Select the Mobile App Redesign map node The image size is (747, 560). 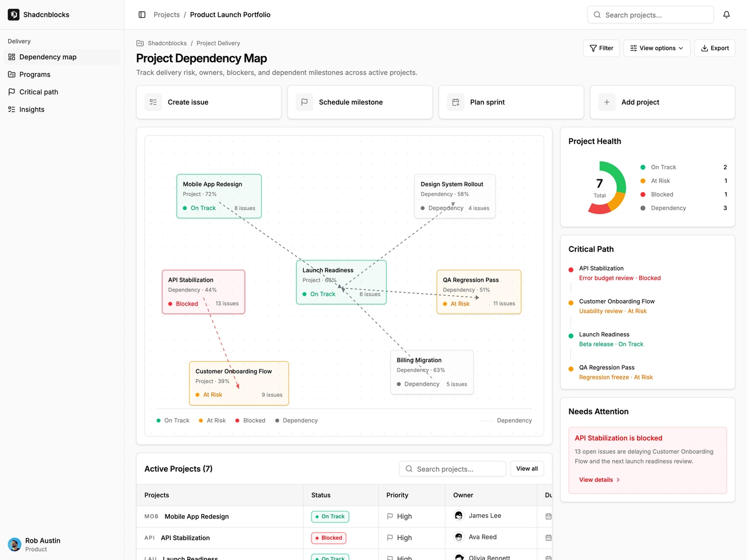(219, 196)
